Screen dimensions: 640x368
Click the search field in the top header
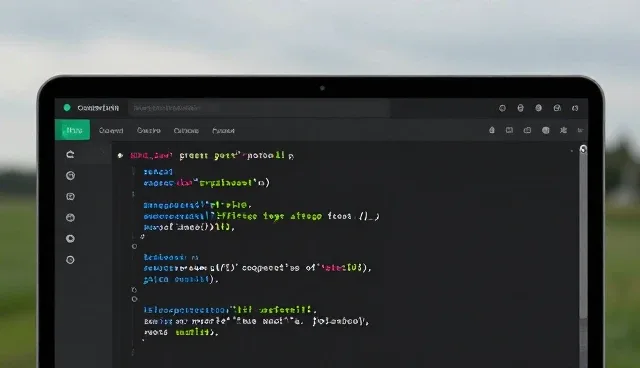(259, 108)
